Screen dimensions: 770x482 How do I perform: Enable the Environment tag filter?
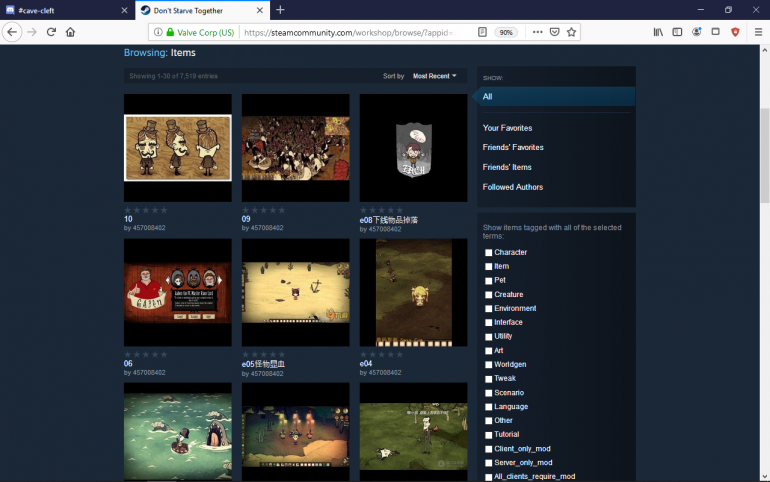(x=489, y=309)
